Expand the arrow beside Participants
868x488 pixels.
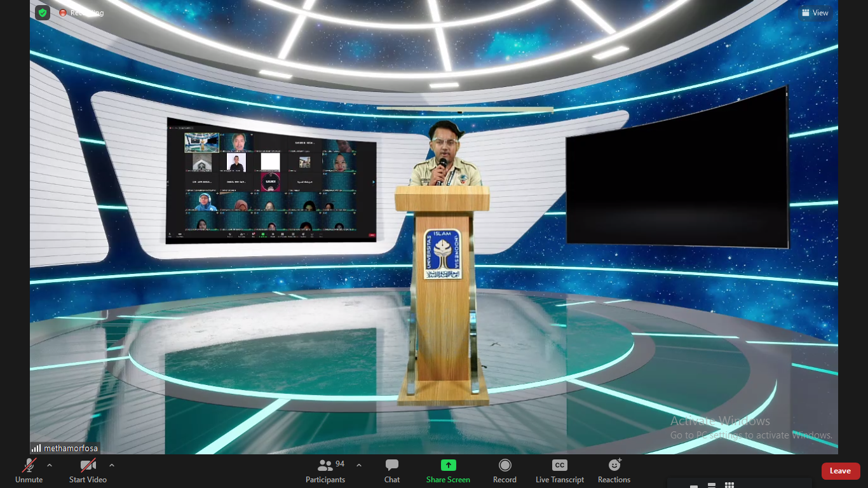tap(358, 465)
